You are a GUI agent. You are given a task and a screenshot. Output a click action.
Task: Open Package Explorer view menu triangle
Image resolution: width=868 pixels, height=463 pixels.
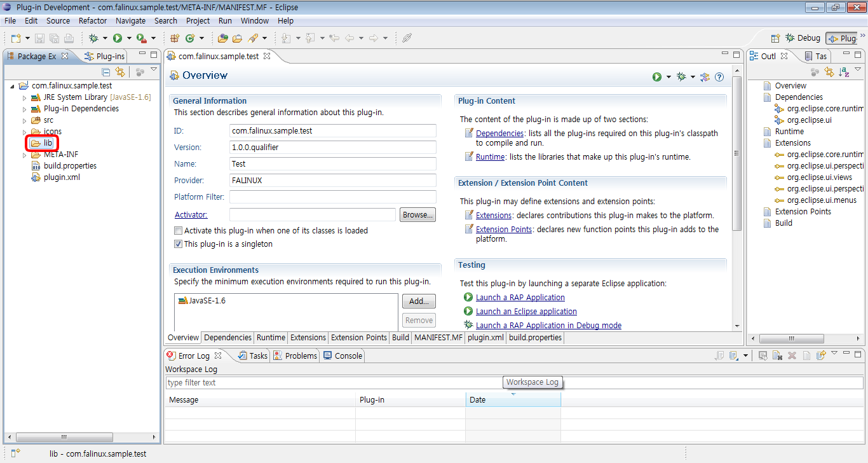point(153,70)
